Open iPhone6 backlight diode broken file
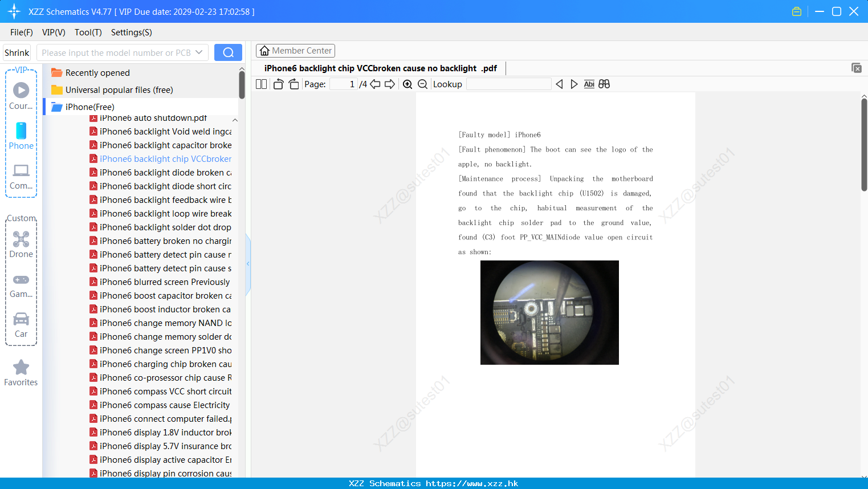This screenshot has width=868, height=489. coord(160,173)
